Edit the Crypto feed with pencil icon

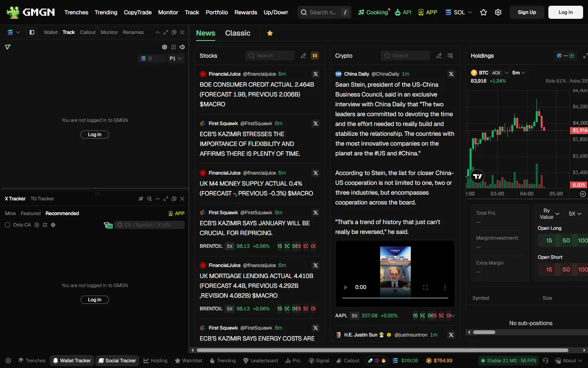(439, 56)
